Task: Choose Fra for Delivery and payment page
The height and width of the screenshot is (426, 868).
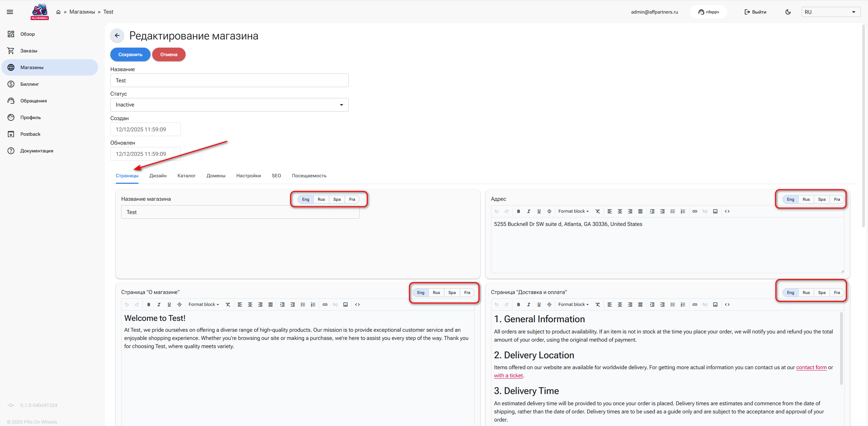Action: click(837, 293)
